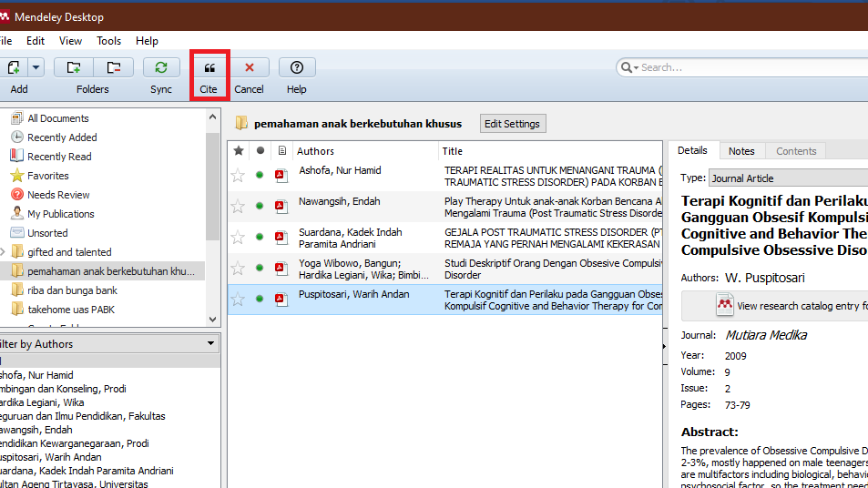Screen dimensions: 868x488
Task: Collapse details panel via splitter arrow
Action: (664, 346)
